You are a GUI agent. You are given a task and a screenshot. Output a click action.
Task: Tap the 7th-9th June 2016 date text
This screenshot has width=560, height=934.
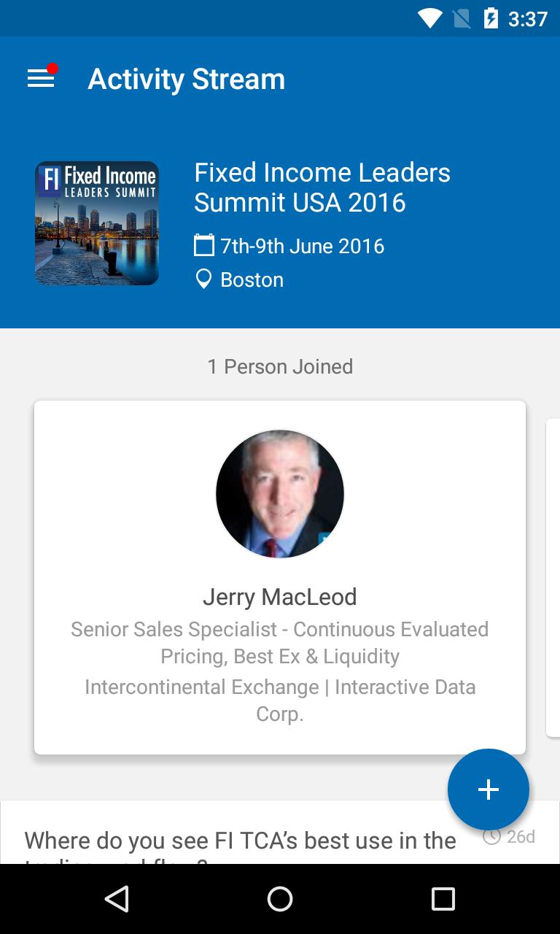(303, 246)
